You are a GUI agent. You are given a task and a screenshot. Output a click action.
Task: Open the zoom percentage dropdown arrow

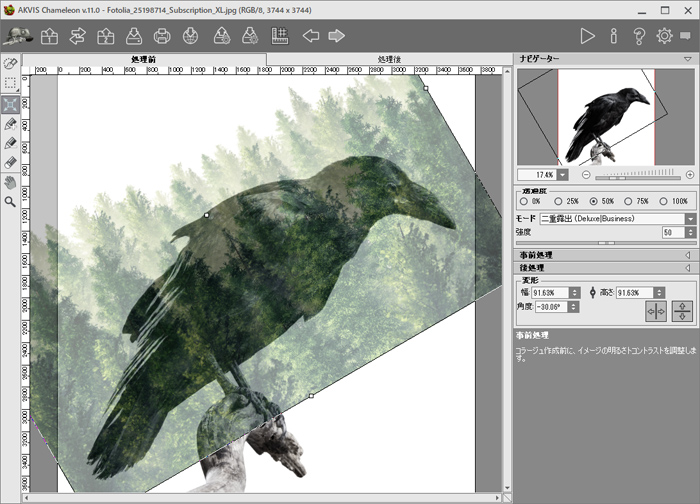coord(563,175)
